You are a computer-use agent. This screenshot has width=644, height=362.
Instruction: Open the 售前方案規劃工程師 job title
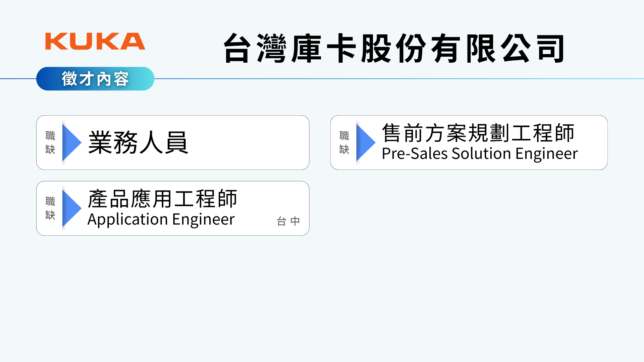coord(478,133)
